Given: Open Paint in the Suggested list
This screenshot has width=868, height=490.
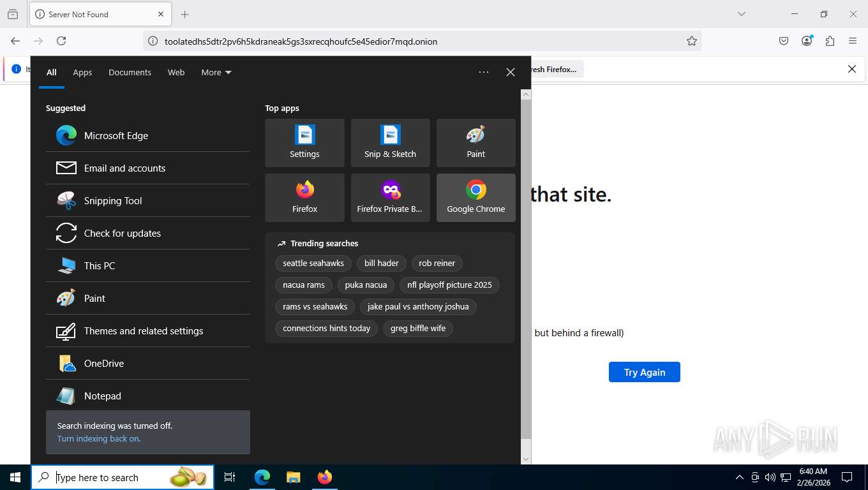Looking at the screenshot, I should (x=147, y=298).
